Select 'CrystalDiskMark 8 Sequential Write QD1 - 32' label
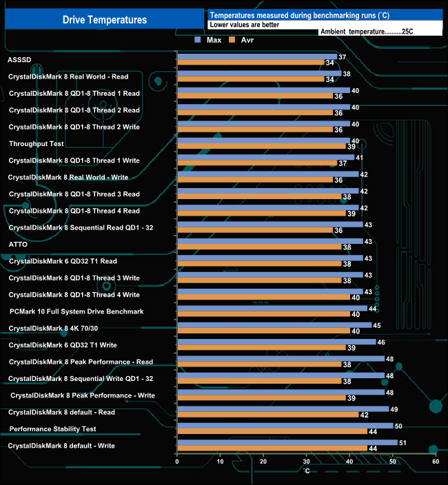The image size is (448, 485). click(x=81, y=379)
